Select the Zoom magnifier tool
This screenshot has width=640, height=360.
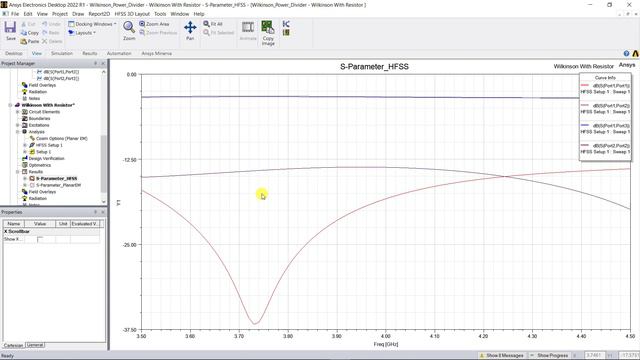[129, 27]
